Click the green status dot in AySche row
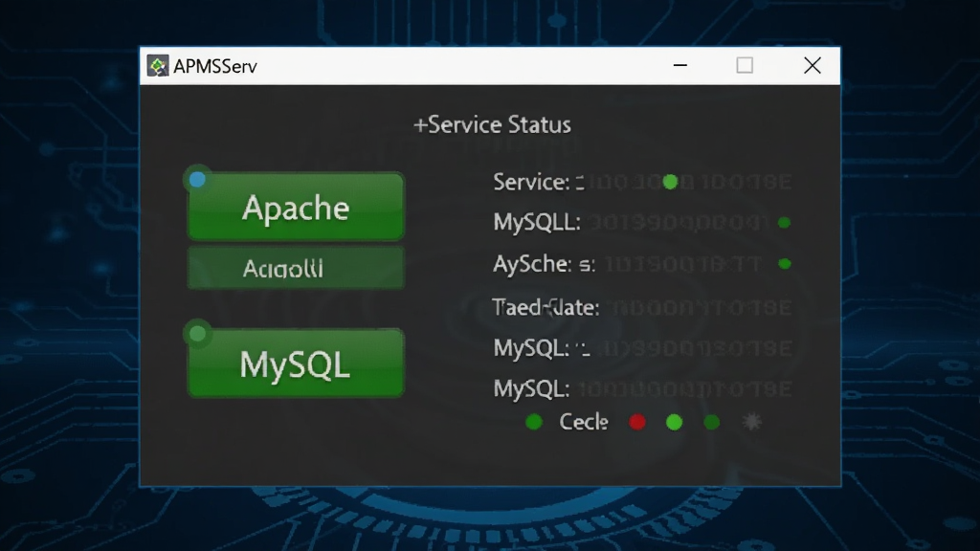 pos(785,264)
